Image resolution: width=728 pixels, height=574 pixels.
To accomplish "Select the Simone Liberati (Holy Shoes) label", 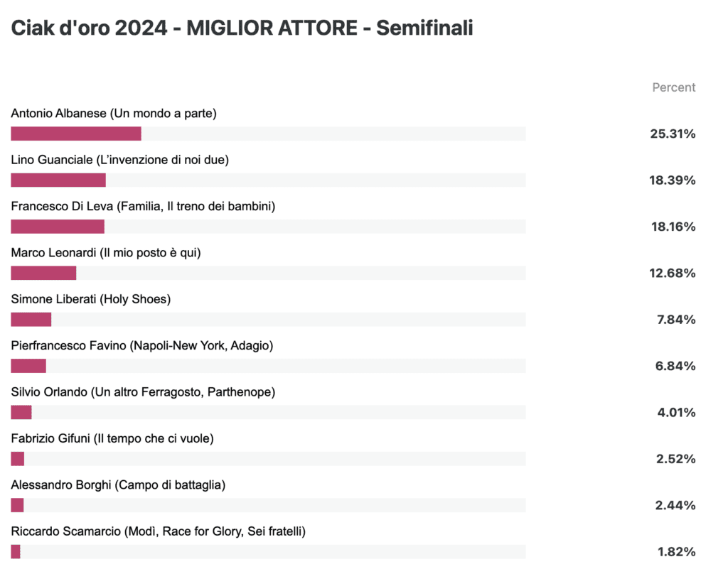I will (91, 299).
